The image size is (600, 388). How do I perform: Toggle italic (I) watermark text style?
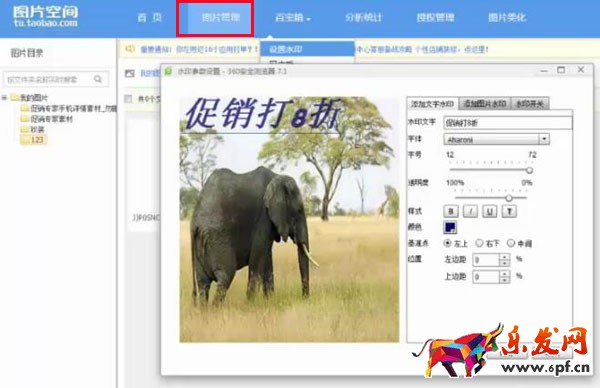[x=470, y=211]
